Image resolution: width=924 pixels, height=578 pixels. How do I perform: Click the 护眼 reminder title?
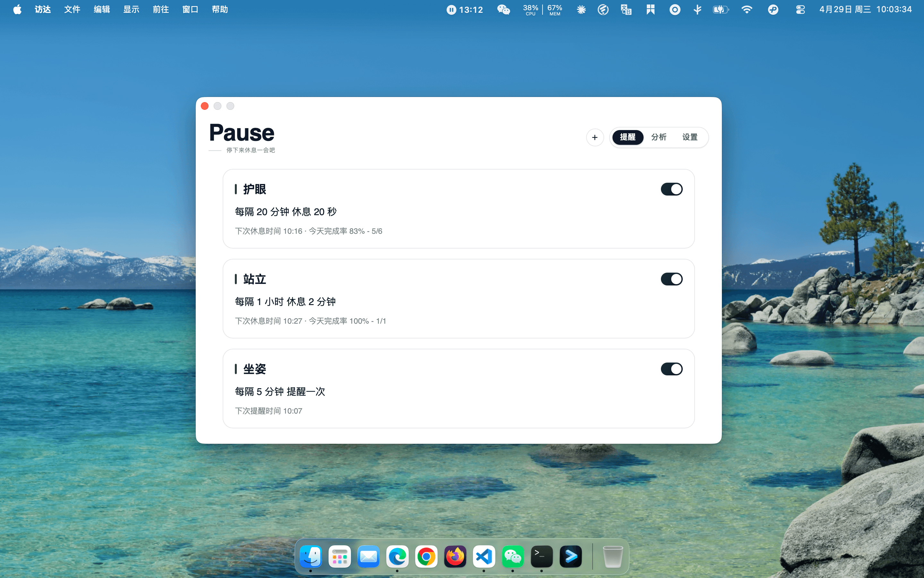click(x=254, y=189)
